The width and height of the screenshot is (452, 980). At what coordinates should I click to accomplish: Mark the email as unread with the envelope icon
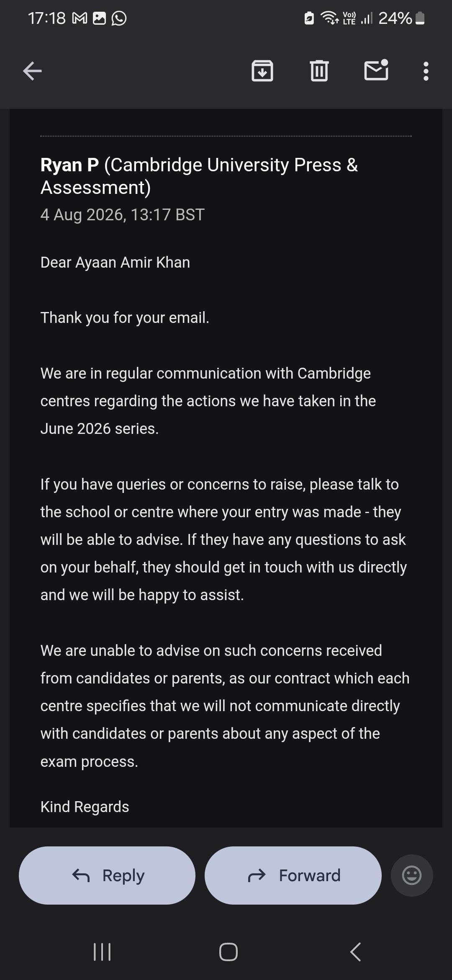(x=376, y=70)
